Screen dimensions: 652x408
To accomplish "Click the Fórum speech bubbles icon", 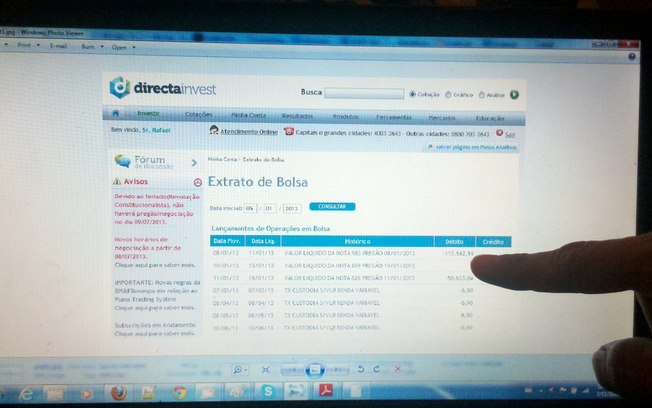I will click(x=123, y=161).
